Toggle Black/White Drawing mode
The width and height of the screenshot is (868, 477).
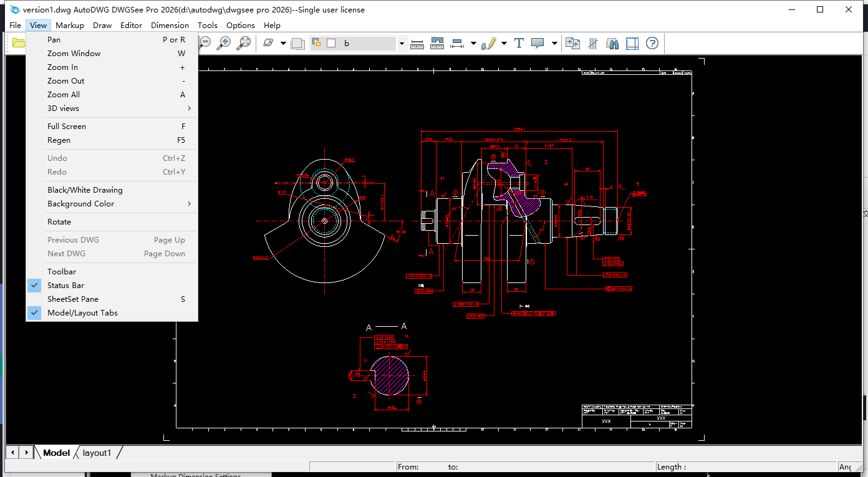(x=112, y=190)
